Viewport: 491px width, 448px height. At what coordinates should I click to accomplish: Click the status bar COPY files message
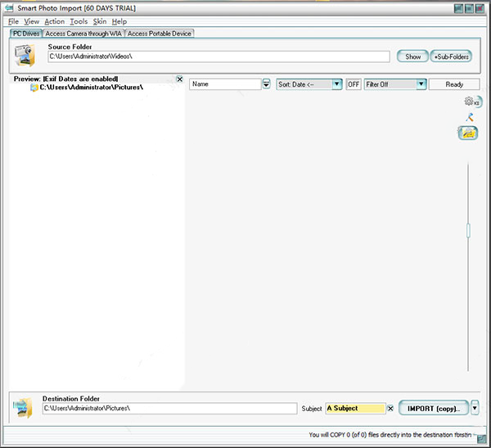pos(390,435)
